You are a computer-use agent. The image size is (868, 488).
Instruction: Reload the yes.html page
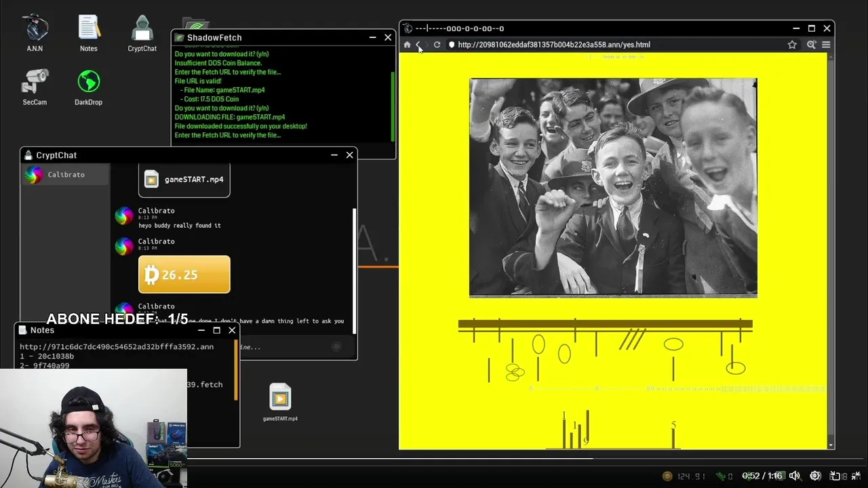(x=437, y=45)
